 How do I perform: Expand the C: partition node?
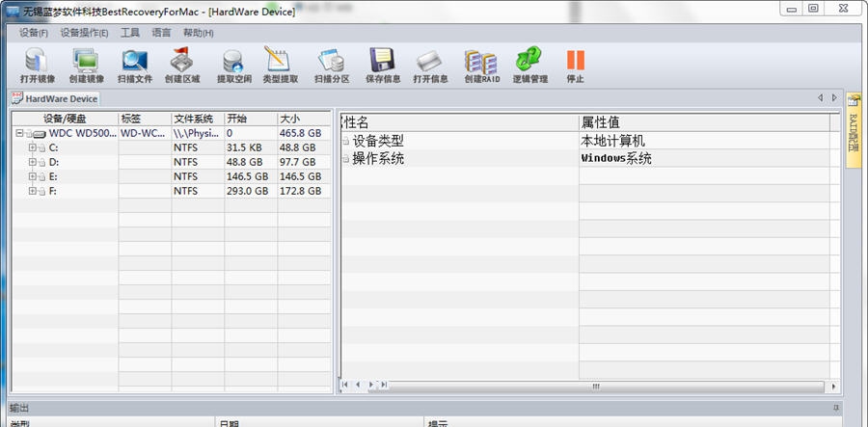coord(32,147)
